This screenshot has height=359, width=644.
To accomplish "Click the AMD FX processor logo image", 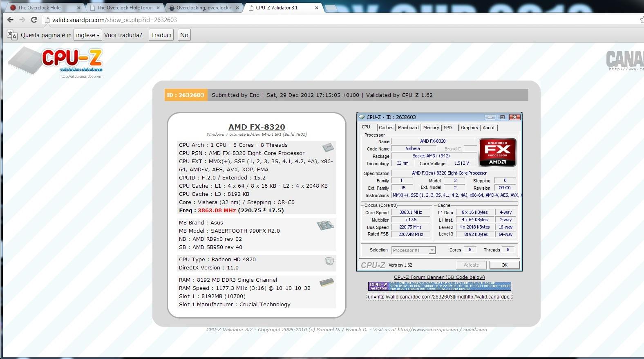I will [497, 152].
